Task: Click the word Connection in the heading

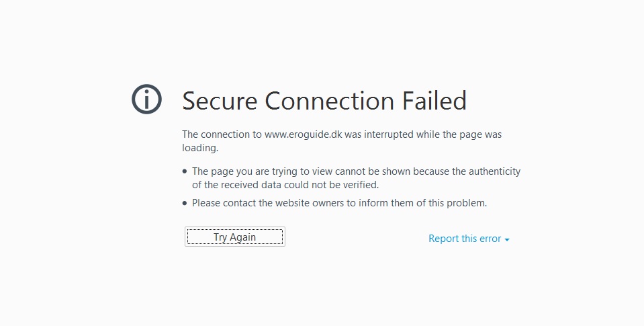Action: point(330,101)
